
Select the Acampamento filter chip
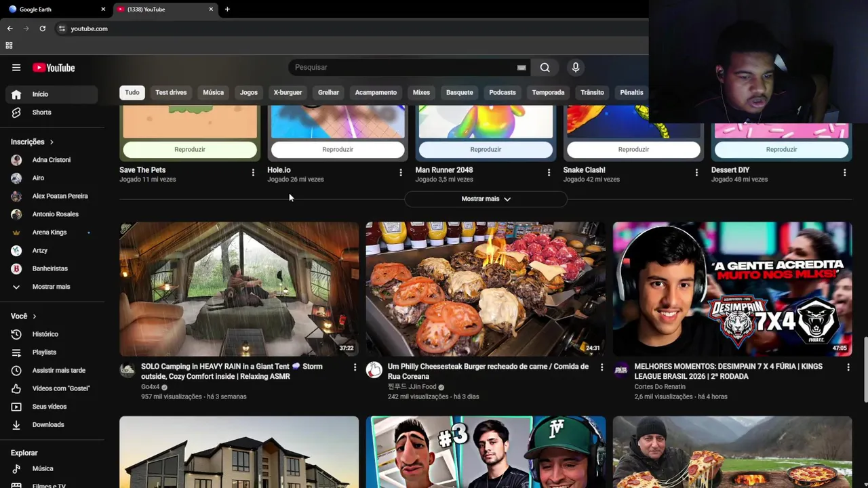click(x=376, y=93)
